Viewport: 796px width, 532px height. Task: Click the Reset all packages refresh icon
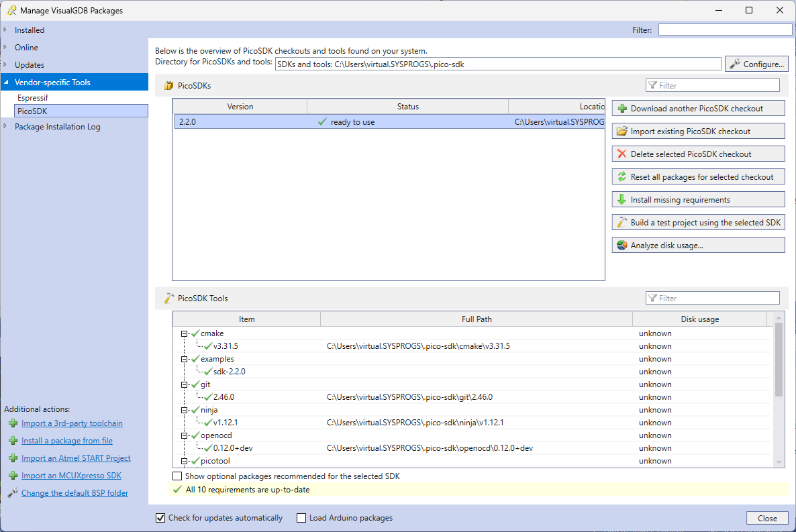pyautogui.click(x=622, y=177)
